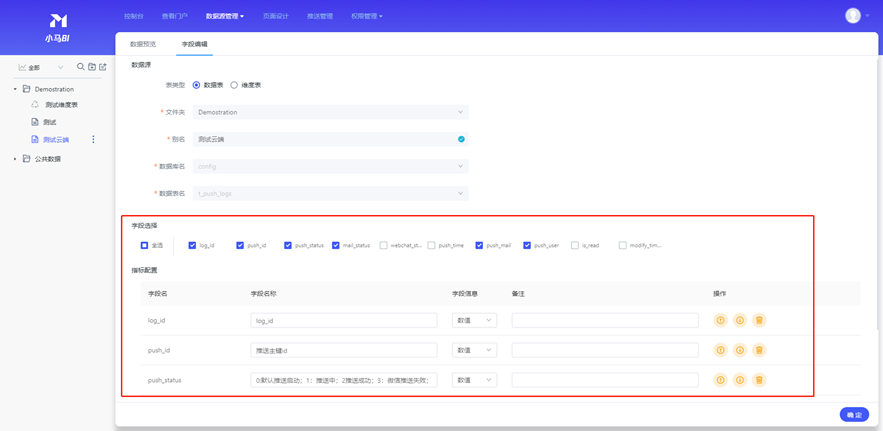
Task: Open the 权限管理 menu in the top bar
Action: coord(366,16)
